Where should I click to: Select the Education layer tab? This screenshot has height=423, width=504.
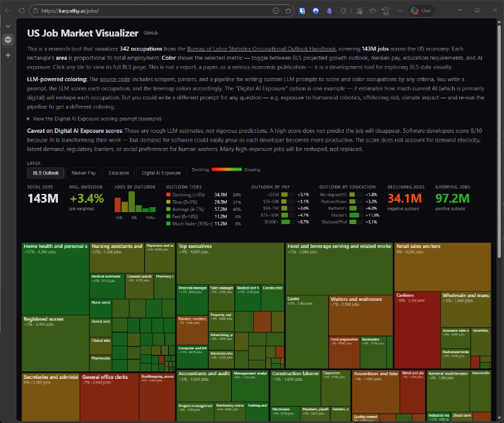click(x=118, y=172)
